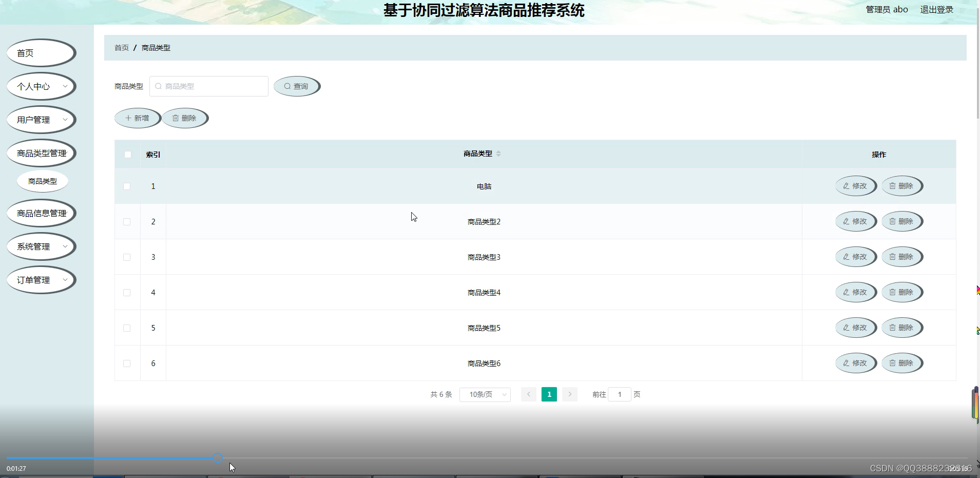Viewport: 980px width, 478px height.
Task: Click 删除 for 商品类型4 row
Action: coord(902,292)
